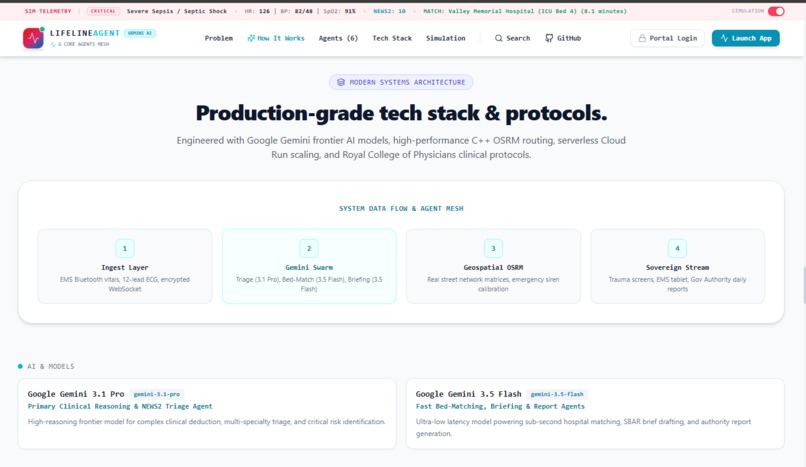Viewport: 806px width, 467px height.
Task: Open Agents (6) nav item
Action: point(338,38)
